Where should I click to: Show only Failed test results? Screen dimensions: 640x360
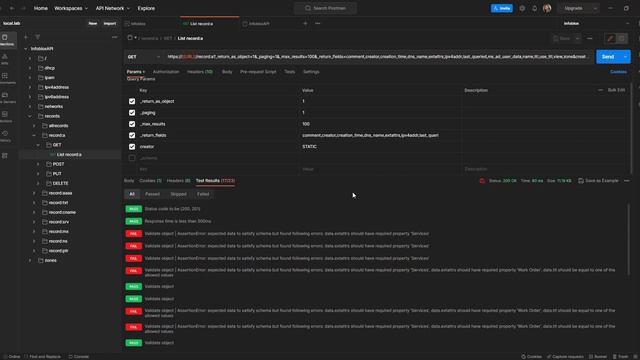203,194
